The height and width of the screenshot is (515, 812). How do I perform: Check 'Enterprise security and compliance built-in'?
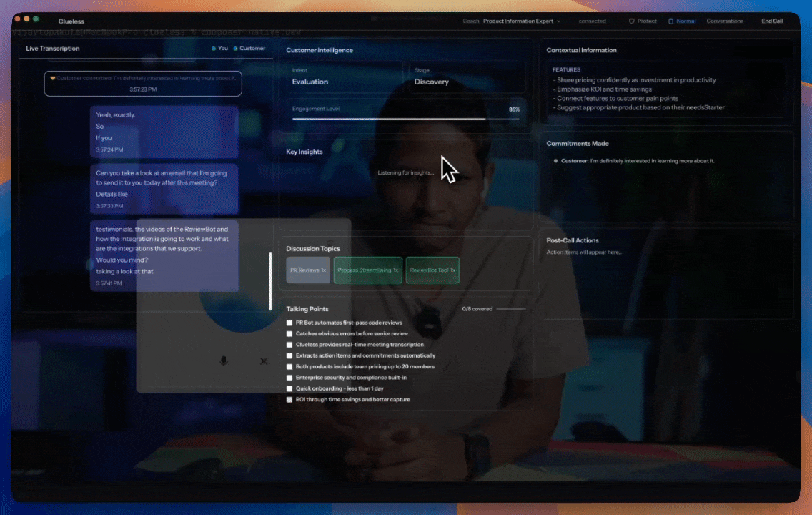[x=289, y=378]
